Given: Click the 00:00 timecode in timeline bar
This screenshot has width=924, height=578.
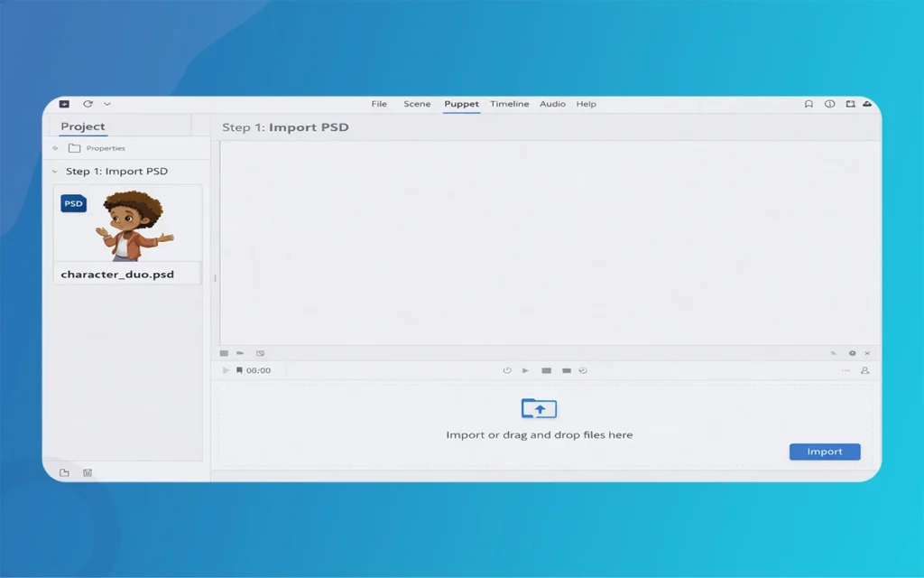Looking at the screenshot, I should 258,370.
